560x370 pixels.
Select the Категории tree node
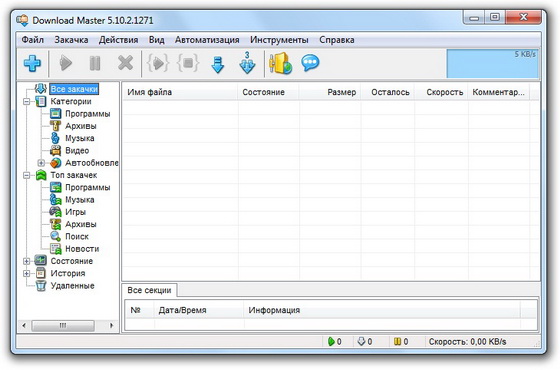click(x=71, y=101)
